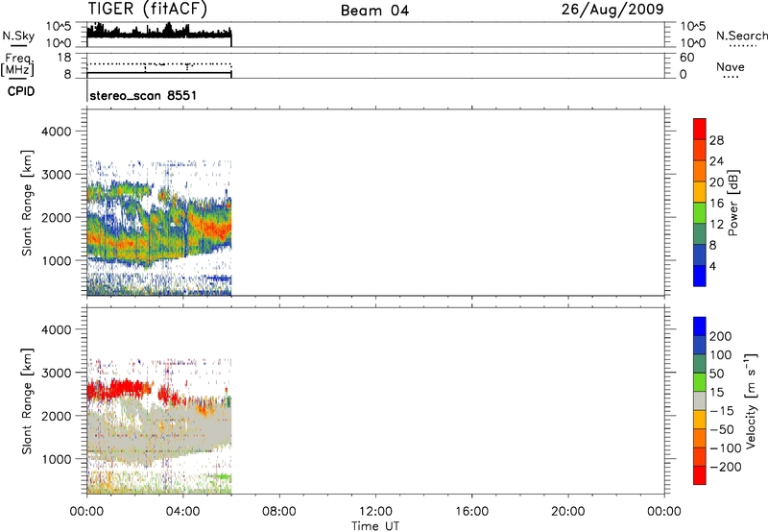Viewport: 768px width, 532px height.
Task: Pick teal 50–100 Velocity colorbar segment
Action: (700, 364)
